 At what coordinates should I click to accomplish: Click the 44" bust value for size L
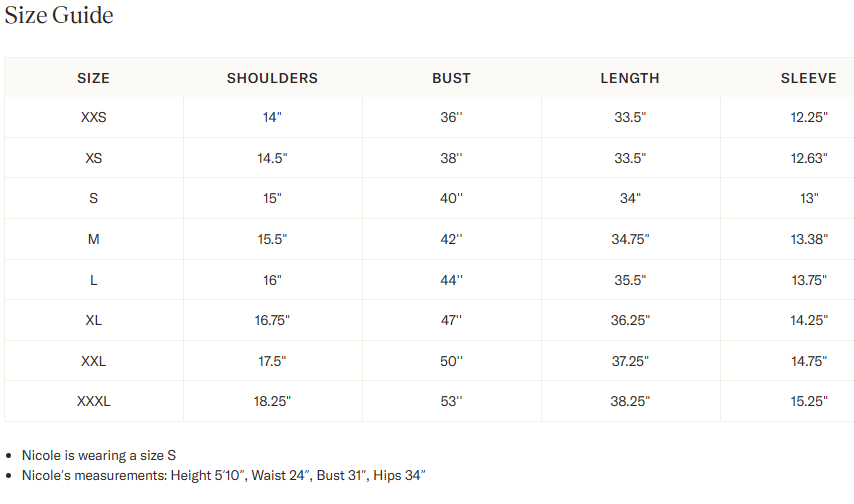click(451, 280)
